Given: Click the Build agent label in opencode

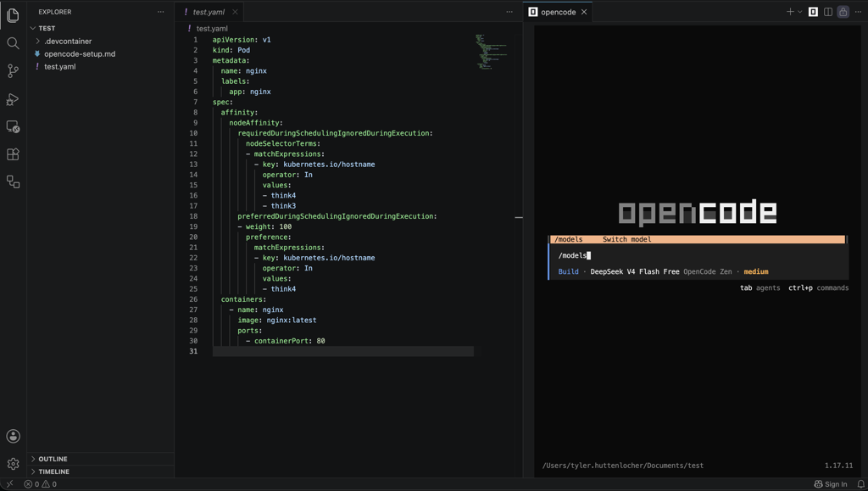Looking at the screenshot, I should point(568,271).
